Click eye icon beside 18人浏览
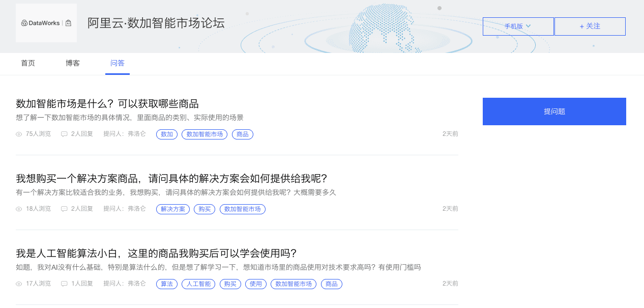This screenshot has height=308, width=644. [x=19, y=209]
